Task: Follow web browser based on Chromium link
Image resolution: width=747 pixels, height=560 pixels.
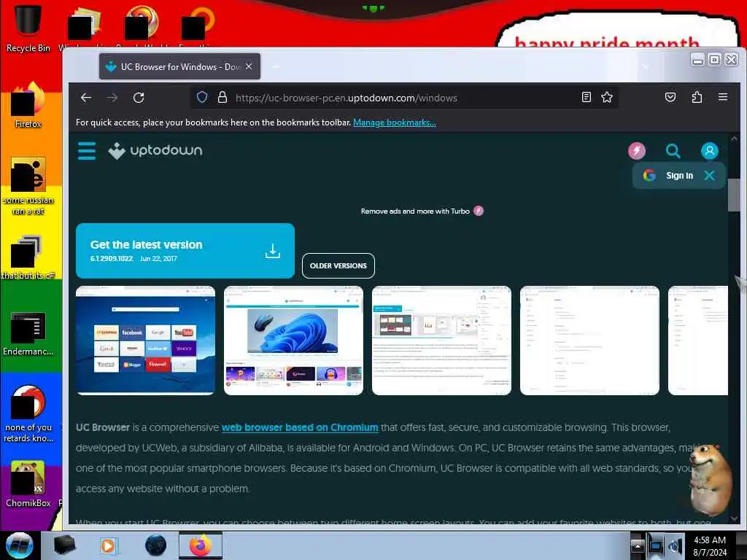Action: (x=300, y=427)
